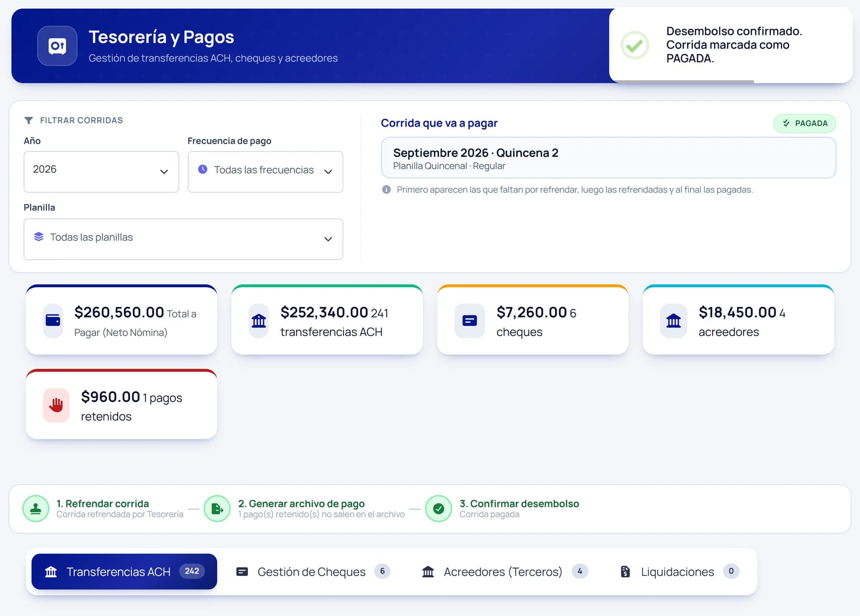This screenshot has width=860, height=616.
Task: Select the Septiembre 2026 · Quincena 2 corrida box
Action: [608, 158]
